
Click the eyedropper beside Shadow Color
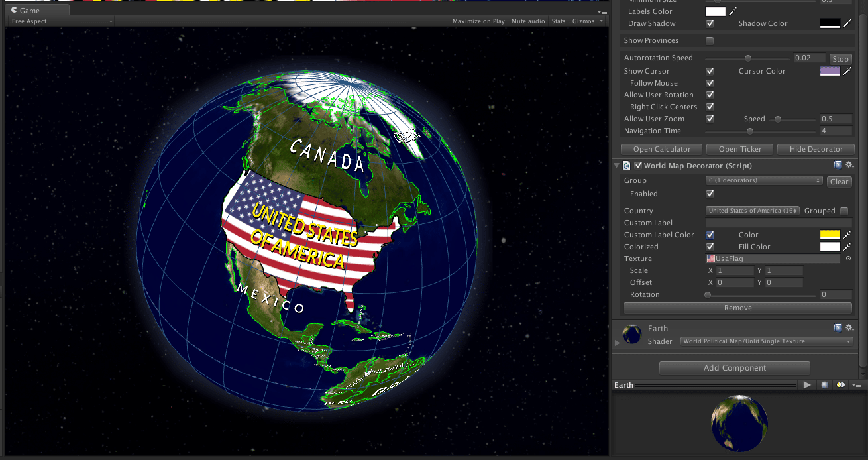click(x=847, y=23)
